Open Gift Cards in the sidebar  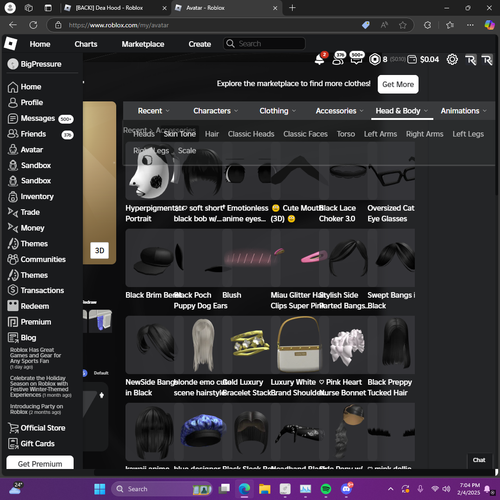(x=31, y=444)
